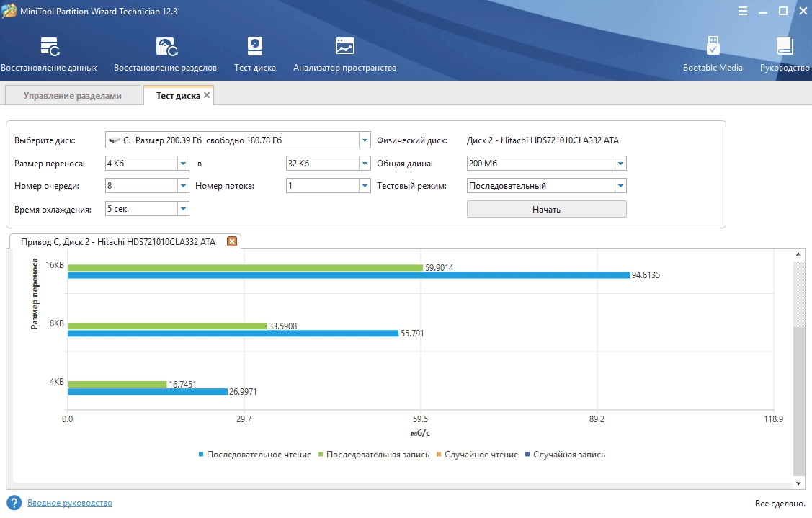Open the Data Recovery tool (Восстановление данных)
This screenshot has width=812, height=518.
[x=49, y=54]
